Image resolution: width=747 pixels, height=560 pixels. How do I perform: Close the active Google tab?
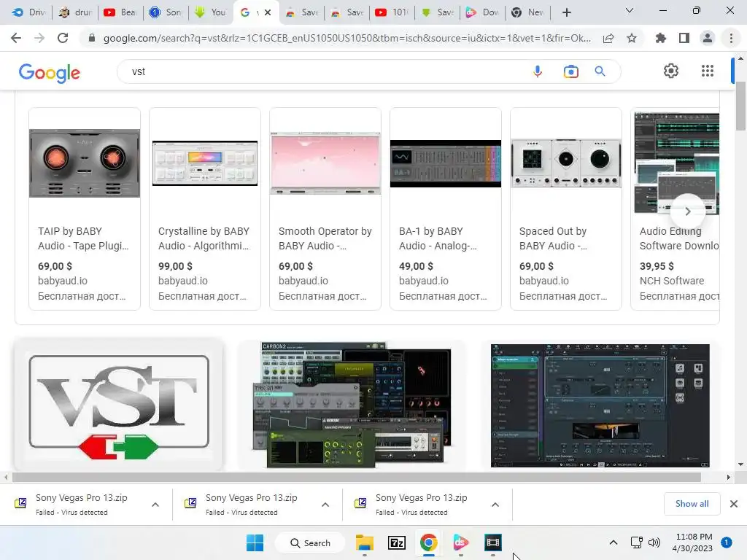pyautogui.click(x=268, y=12)
